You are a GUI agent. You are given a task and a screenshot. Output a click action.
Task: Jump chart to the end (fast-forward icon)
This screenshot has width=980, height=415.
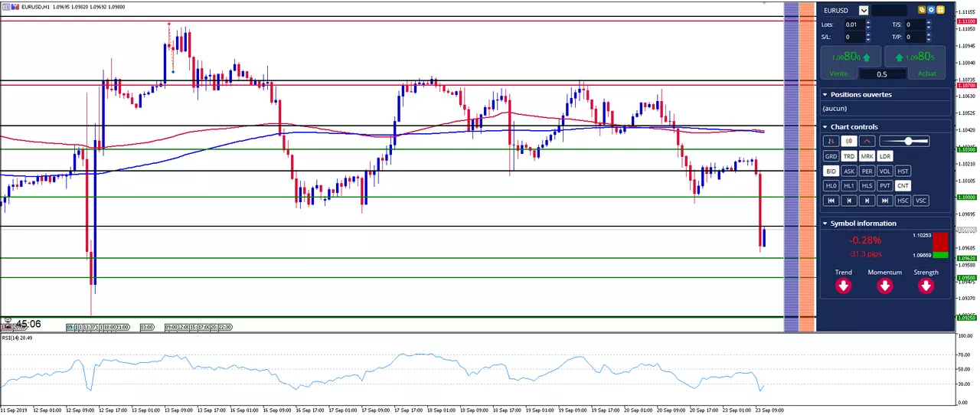click(x=885, y=201)
